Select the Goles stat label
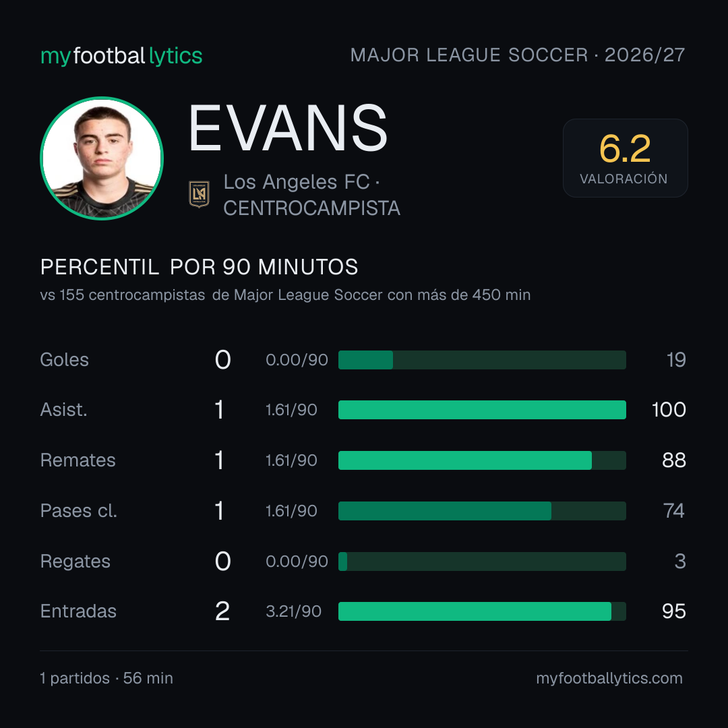 click(x=65, y=360)
